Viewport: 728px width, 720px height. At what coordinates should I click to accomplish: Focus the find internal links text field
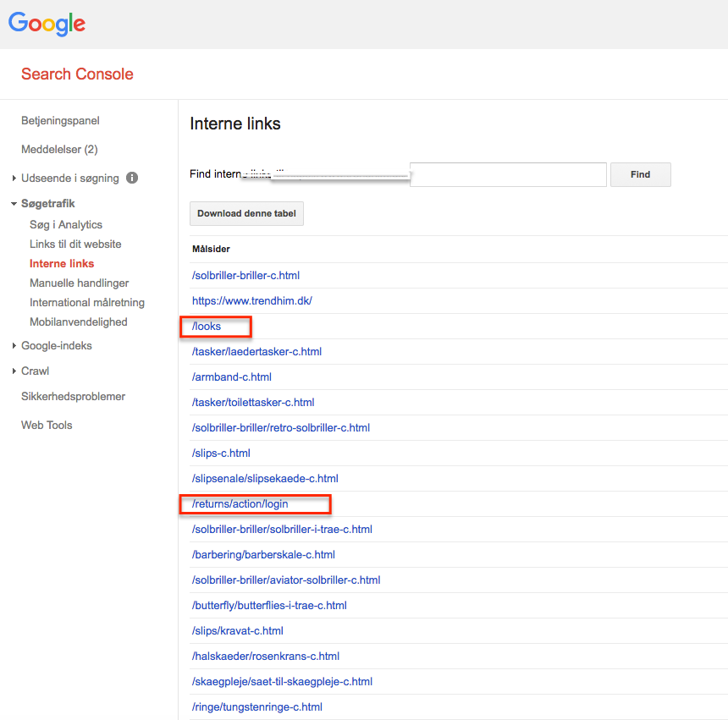[x=508, y=174]
